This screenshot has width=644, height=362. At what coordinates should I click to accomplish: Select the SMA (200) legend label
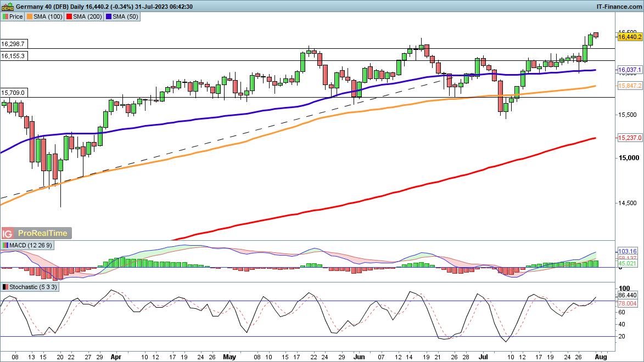click(x=87, y=16)
